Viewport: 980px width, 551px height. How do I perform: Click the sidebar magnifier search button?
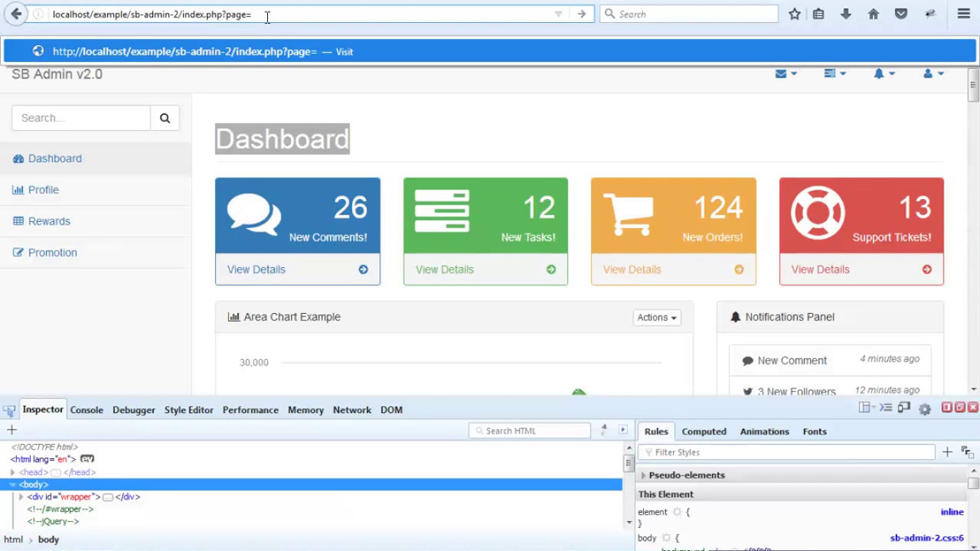coord(165,118)
